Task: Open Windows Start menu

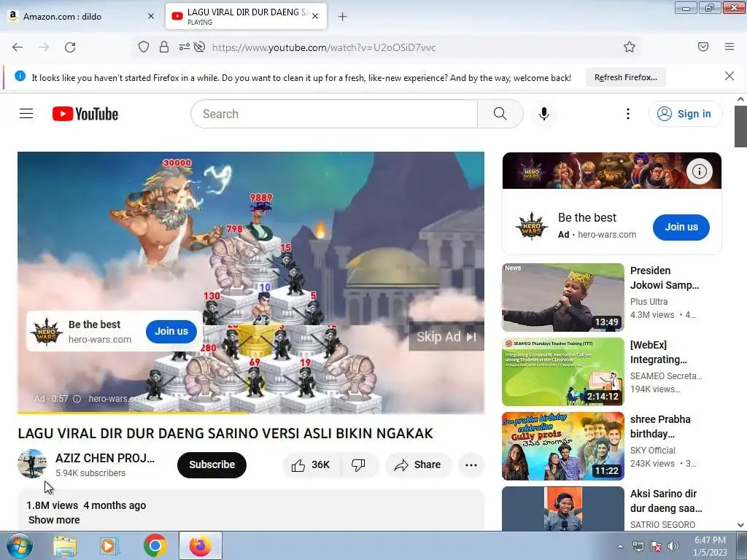Action: tap(19, 546)
